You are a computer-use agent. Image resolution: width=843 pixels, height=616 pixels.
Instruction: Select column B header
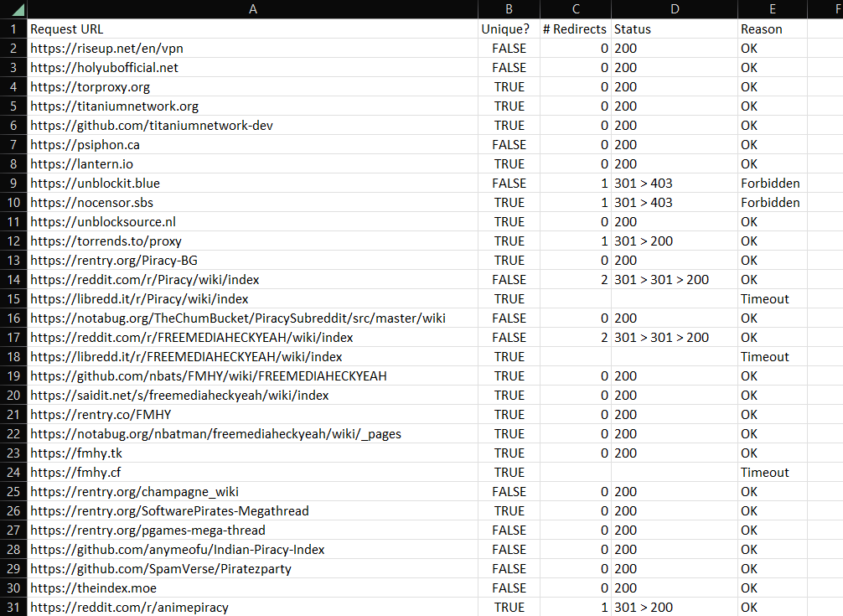(509, 9)
